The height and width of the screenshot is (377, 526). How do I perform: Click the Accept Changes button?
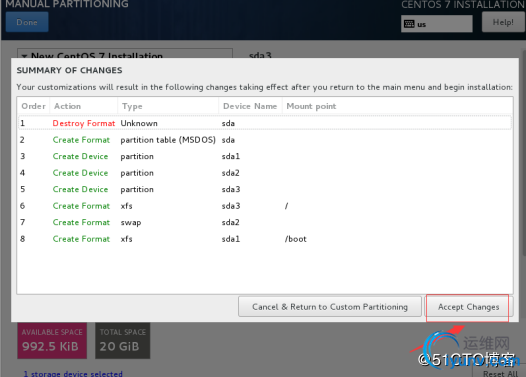coord(468,307)
